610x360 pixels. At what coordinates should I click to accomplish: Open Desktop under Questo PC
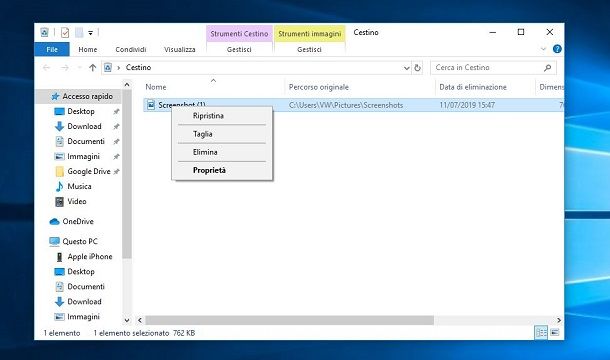[81, 272]
